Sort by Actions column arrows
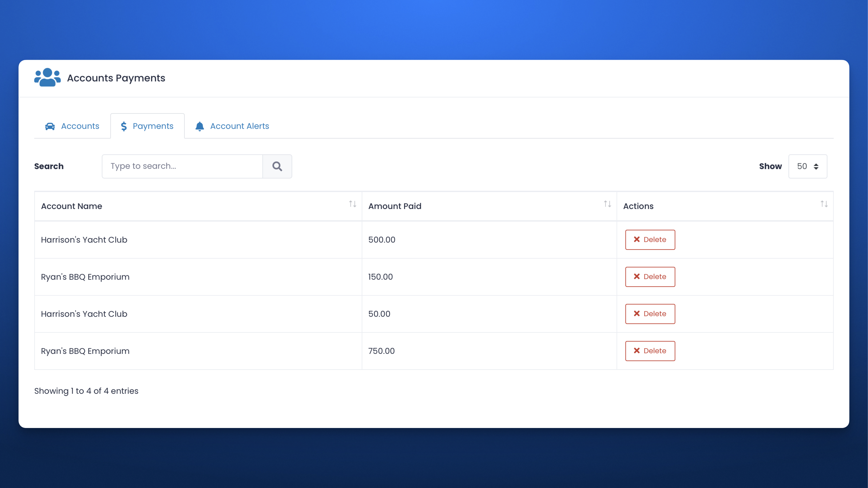This screenshot has width=868, height=488. [824, 204]
